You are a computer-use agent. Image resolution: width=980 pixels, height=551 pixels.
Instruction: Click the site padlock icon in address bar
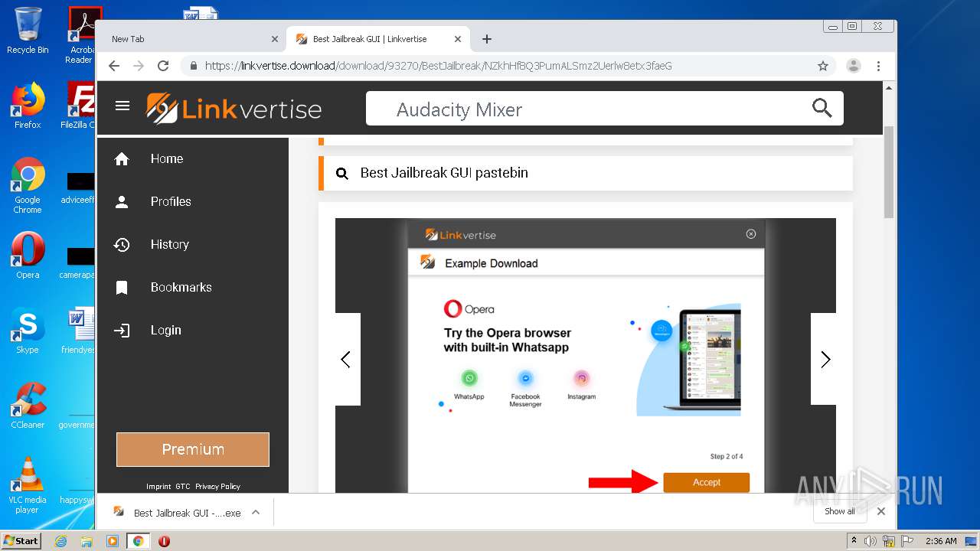(x=194, y=66)
